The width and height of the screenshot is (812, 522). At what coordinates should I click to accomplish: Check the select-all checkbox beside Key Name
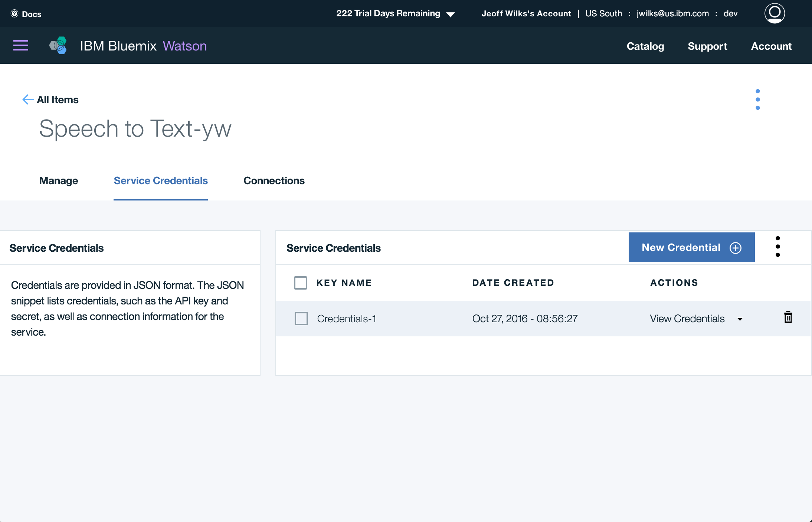tap(300, 283)
